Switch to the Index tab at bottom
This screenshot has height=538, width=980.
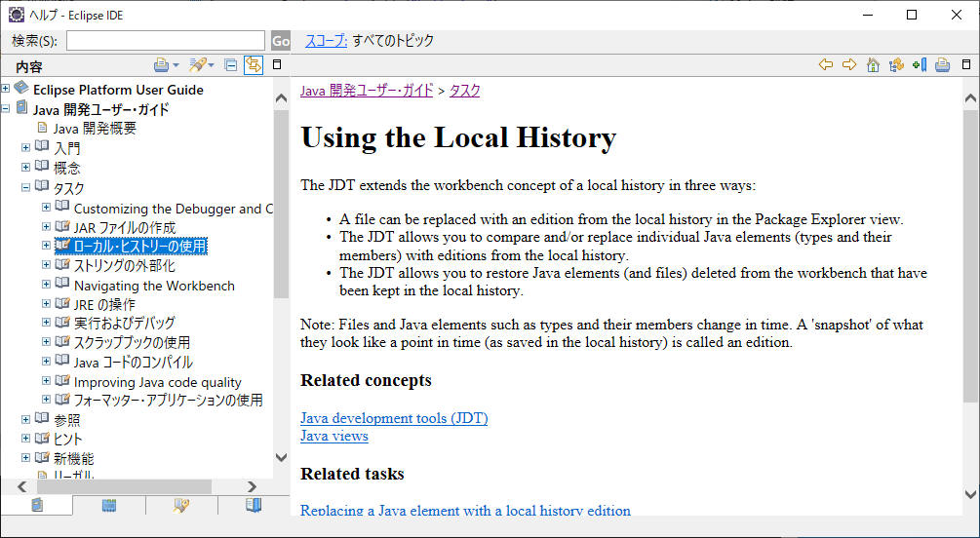[109, 505]
